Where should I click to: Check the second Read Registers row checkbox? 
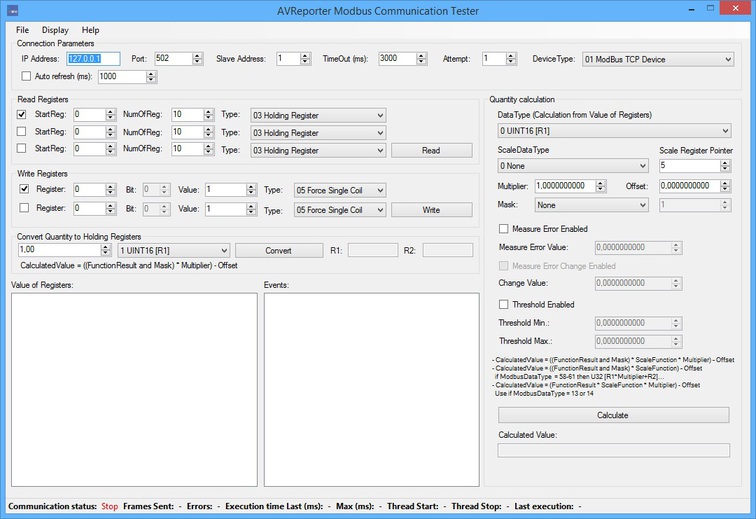click(21, 131)
